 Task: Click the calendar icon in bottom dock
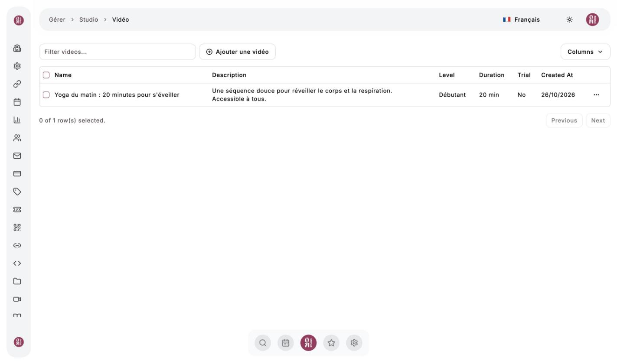[x=286, y=343]
